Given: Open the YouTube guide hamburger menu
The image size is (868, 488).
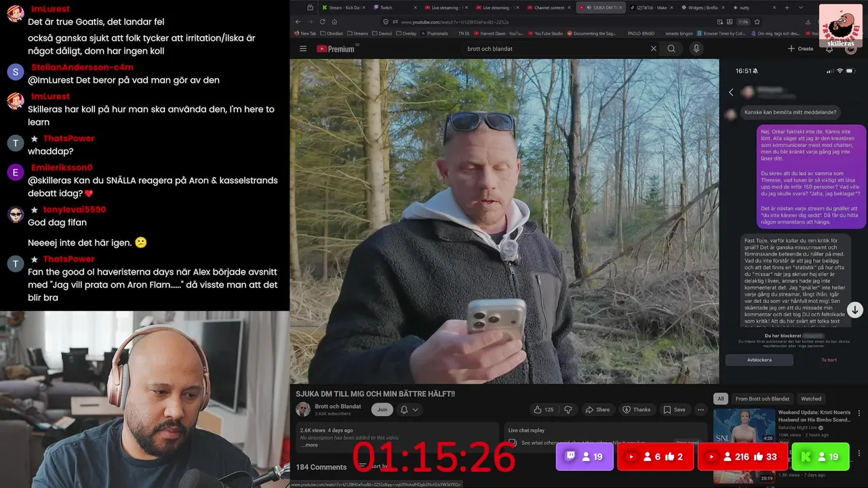Looking at the screenshot, I should [303, 49].
